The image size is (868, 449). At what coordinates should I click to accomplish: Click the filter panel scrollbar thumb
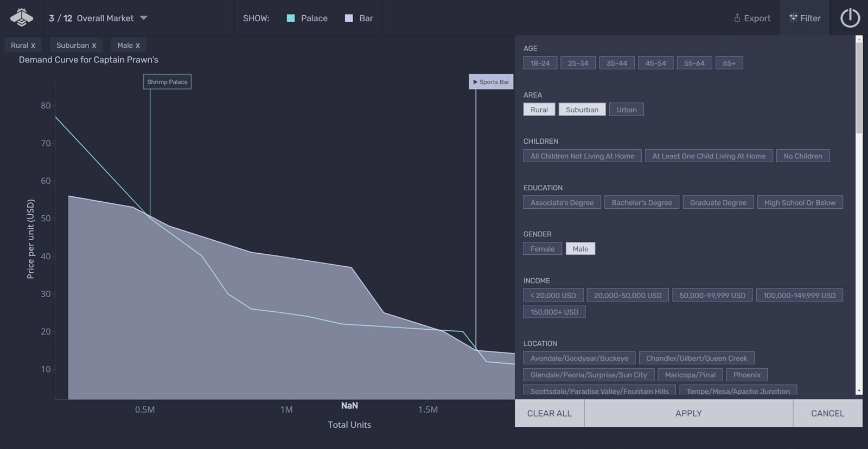coord(859,88)
